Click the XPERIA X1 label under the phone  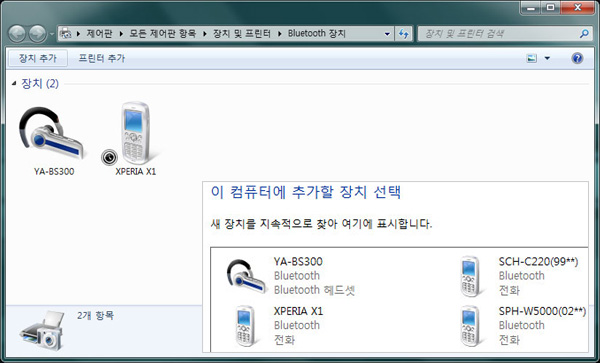click(136, 171)
